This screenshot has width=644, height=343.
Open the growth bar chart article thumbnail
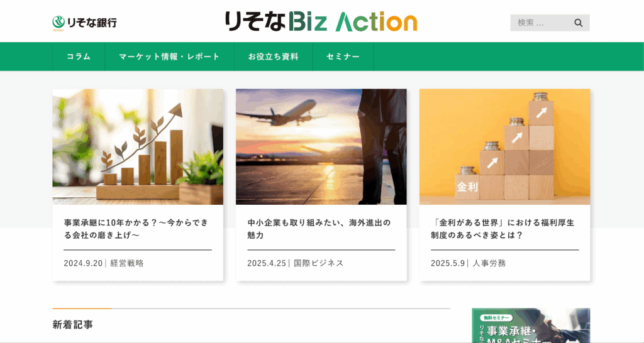pos(138,147)
